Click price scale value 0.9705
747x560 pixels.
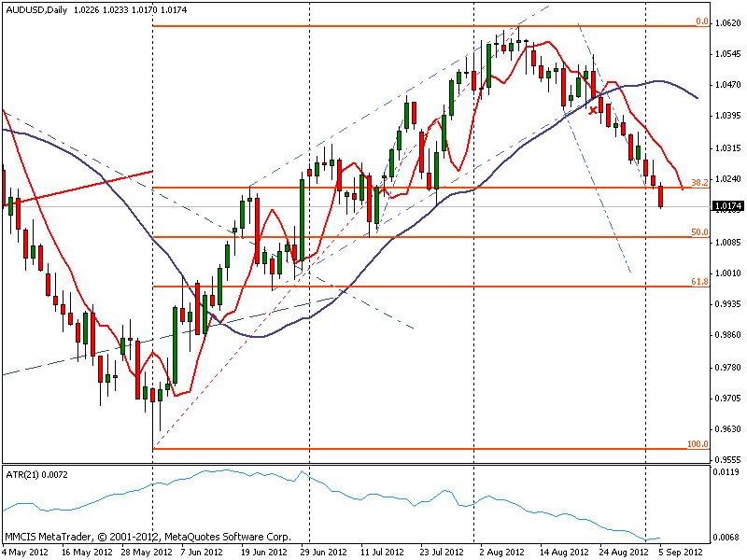pos(728,399)
